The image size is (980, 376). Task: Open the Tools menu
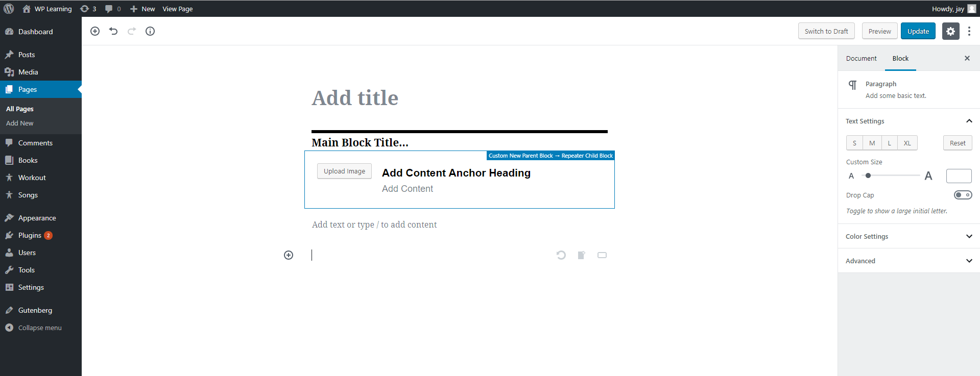tap(41, 270)
